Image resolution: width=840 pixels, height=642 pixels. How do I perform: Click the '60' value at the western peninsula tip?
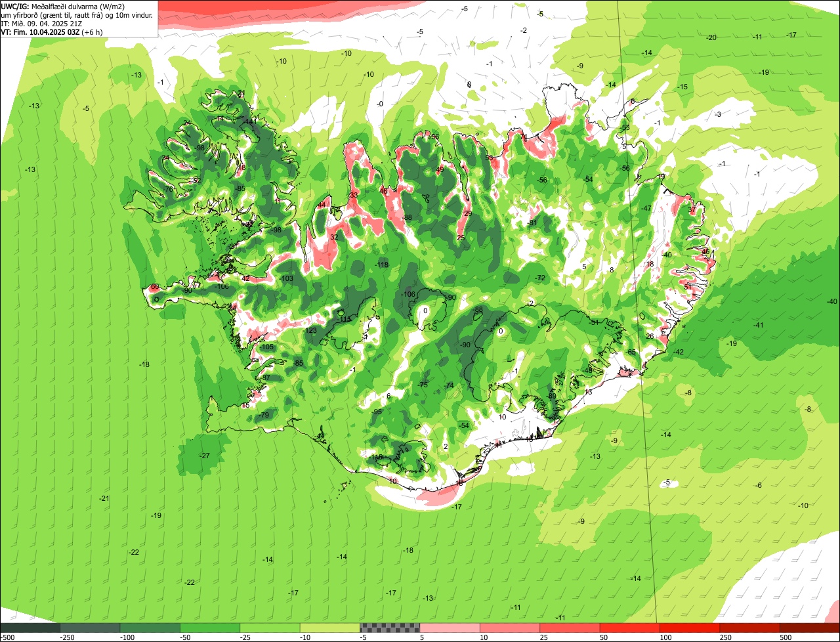click(x=155, y=287)
